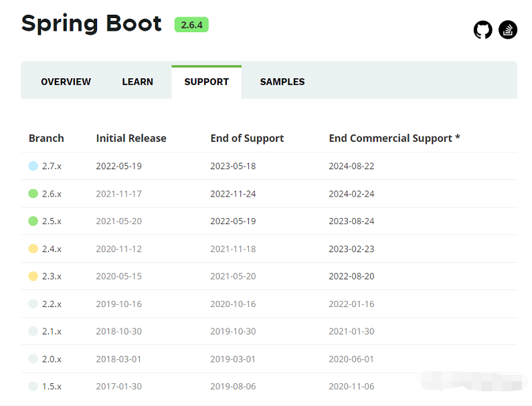Click the grey status dot for 1.5.x
Screen dimensions: 532x406
point(33,386)
